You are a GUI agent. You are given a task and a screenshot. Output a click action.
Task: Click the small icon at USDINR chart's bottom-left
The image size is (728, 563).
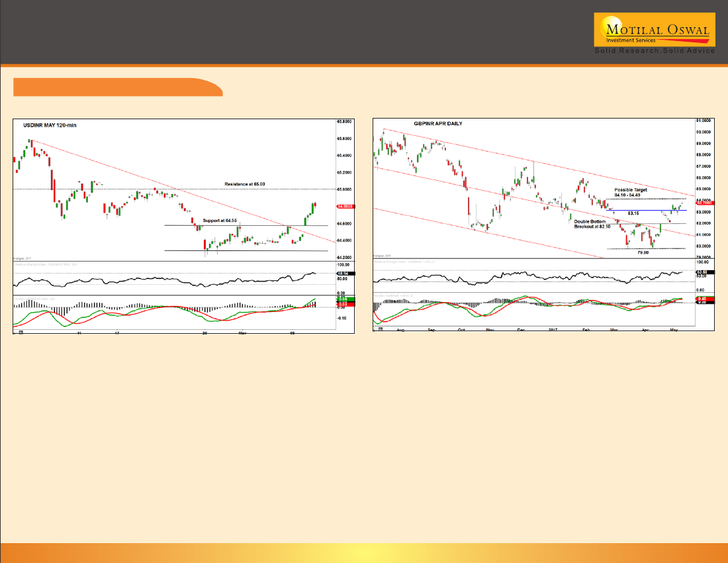click(x=20, y=331)
